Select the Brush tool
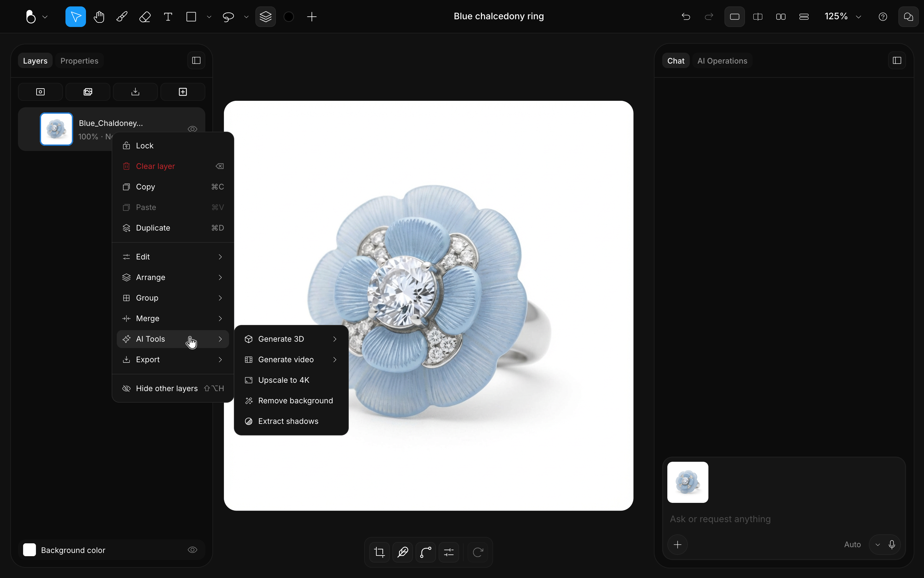924x578 pixels. click(122, 17)
